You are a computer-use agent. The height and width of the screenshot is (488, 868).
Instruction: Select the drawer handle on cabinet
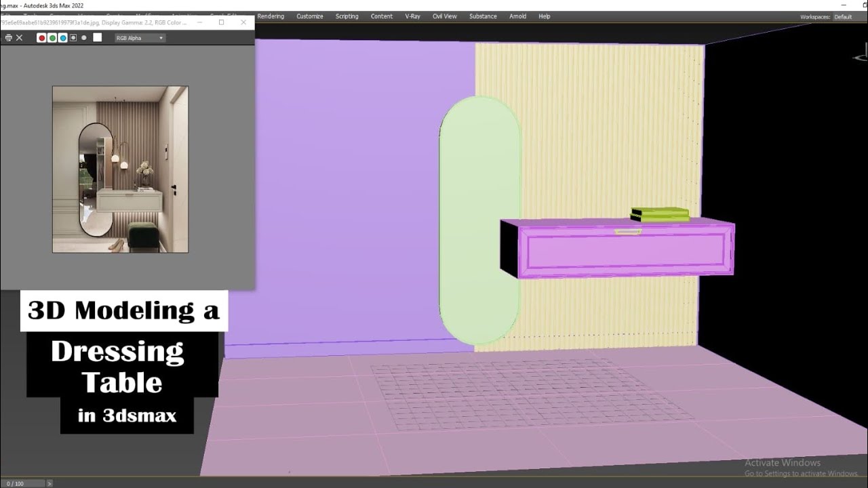click(x=628, y=232)
